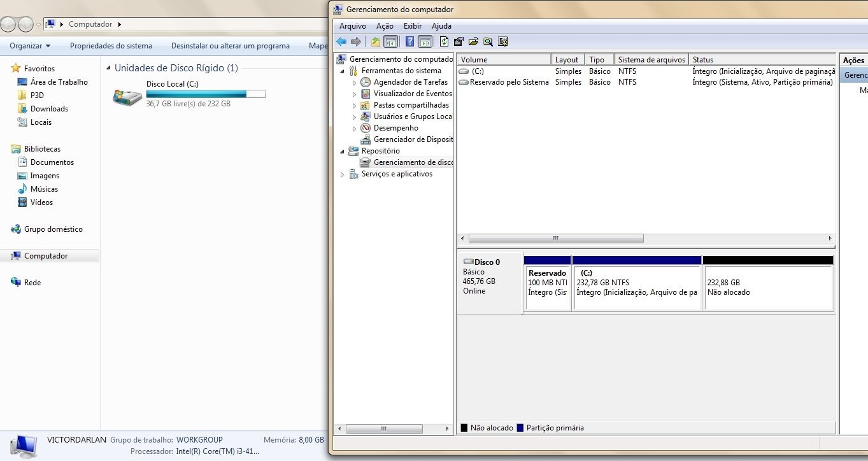Click the Up one level folder icon
868x461 pixels.
point(376,42)
